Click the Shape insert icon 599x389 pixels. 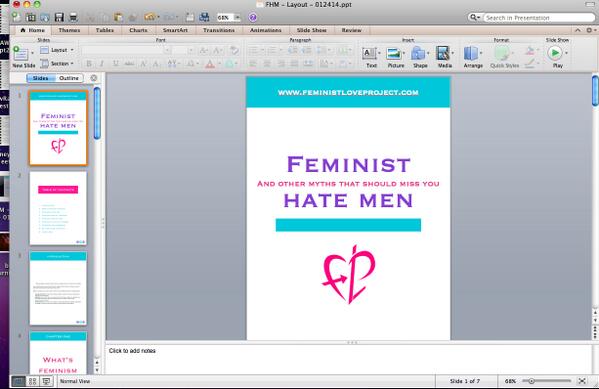[418, 53]
